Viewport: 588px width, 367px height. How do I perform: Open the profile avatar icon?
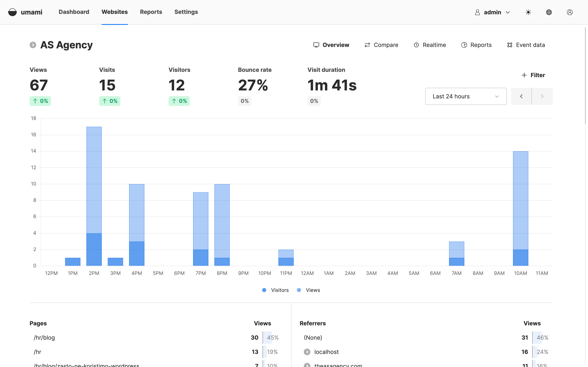570,12
